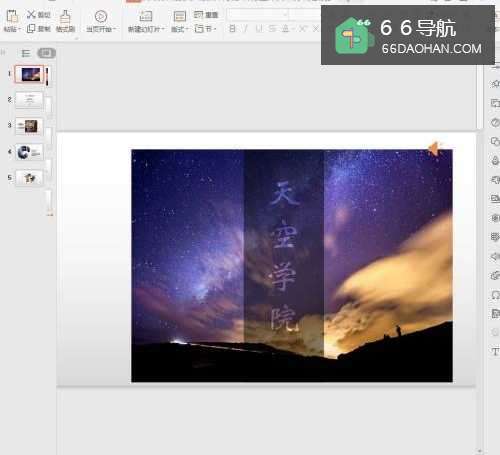The image size is (500, 455).
Task: Open the 粘贴 paste options dropdown
Action: coord(12,29)
